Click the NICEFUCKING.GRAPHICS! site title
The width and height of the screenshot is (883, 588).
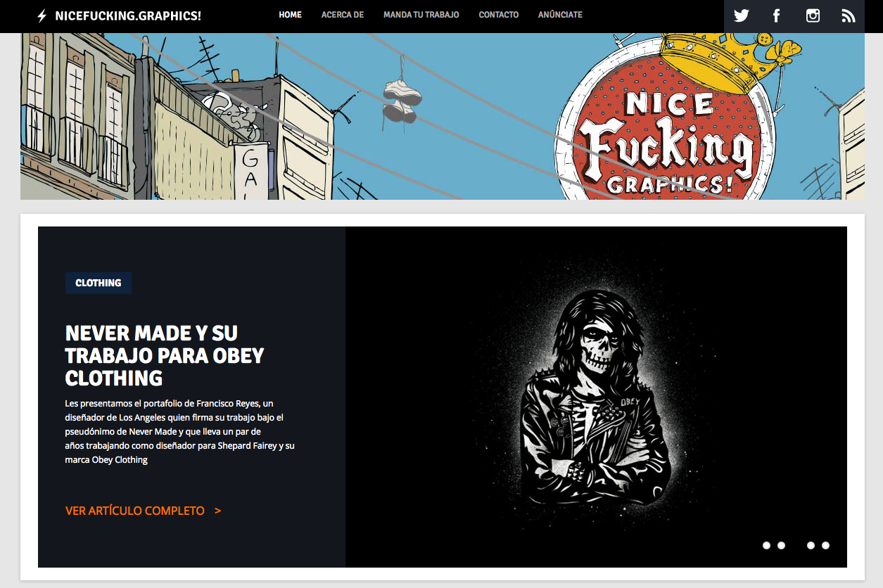tap(128, 15)
